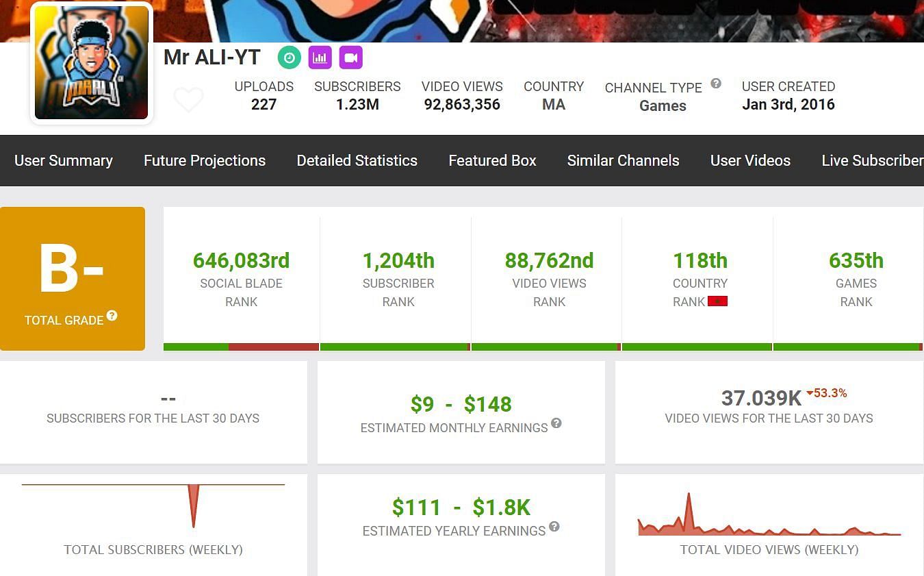Open the Live Subscriber tab
The width and height of the screenshot is (924, 576).
tap(873, 160)
